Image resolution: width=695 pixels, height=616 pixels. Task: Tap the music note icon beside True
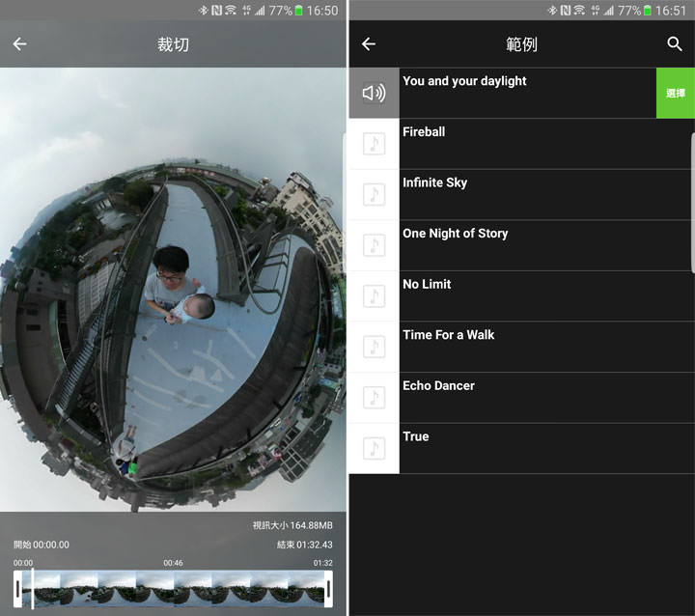coord(374,448)
